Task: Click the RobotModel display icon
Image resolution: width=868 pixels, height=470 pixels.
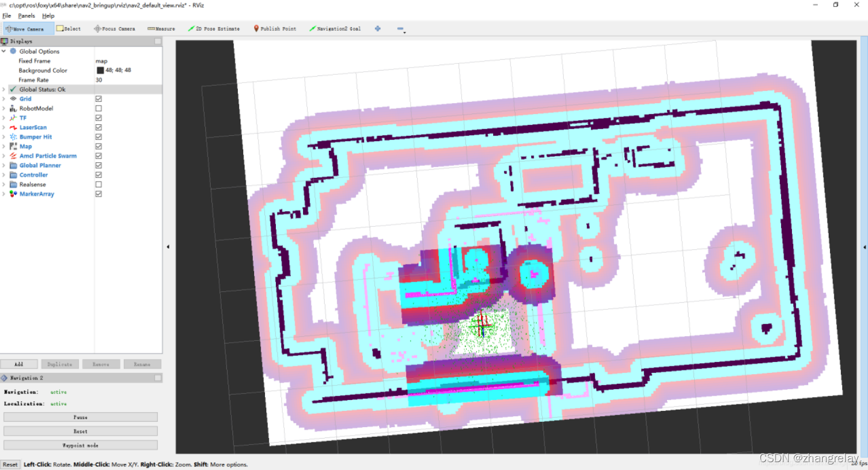Action: click(13, 109)
